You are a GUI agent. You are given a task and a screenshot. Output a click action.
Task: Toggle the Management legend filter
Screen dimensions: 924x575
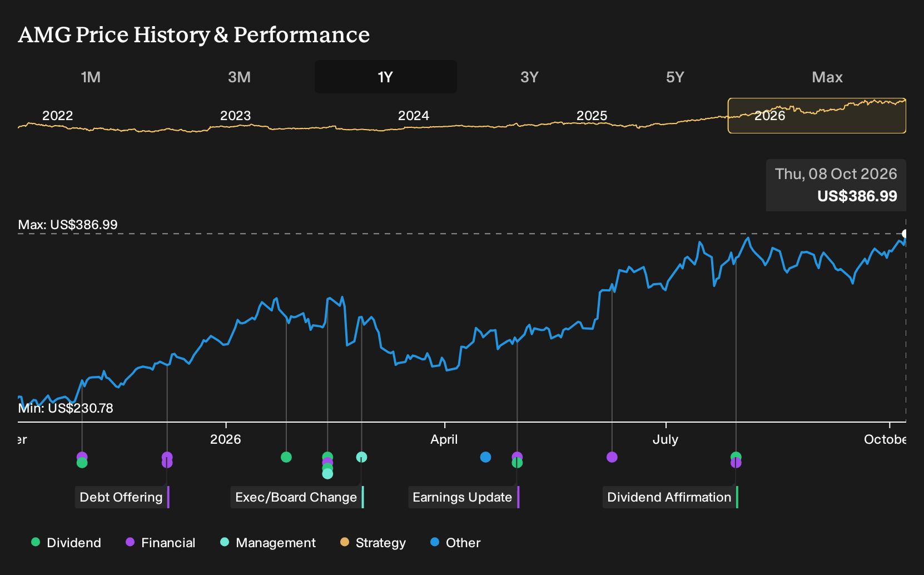click(x=268, y=543)
